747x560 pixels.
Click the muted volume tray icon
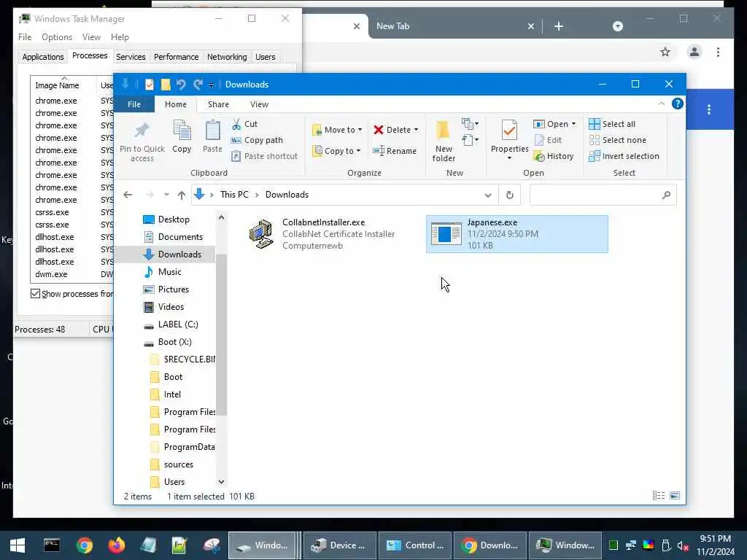point(683,545)
